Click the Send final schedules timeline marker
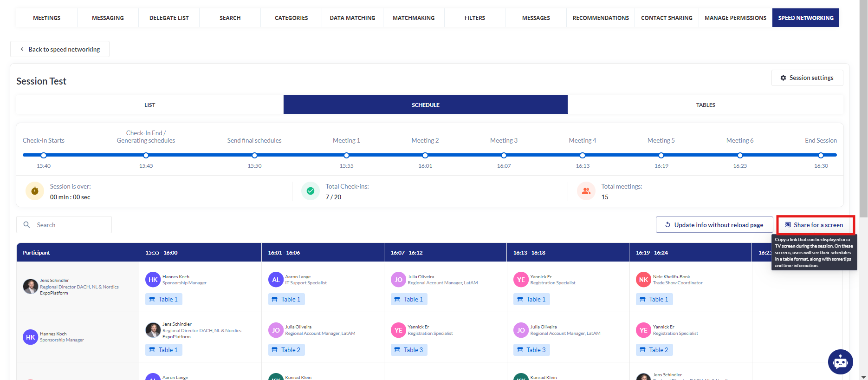This screenshot has height=380, width=868. point(254,155)
